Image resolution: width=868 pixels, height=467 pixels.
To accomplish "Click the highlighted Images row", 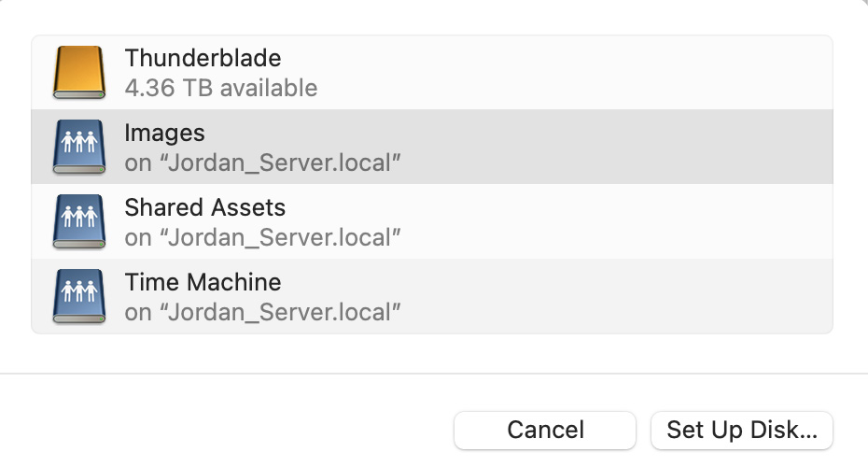I will click(560, 147).
